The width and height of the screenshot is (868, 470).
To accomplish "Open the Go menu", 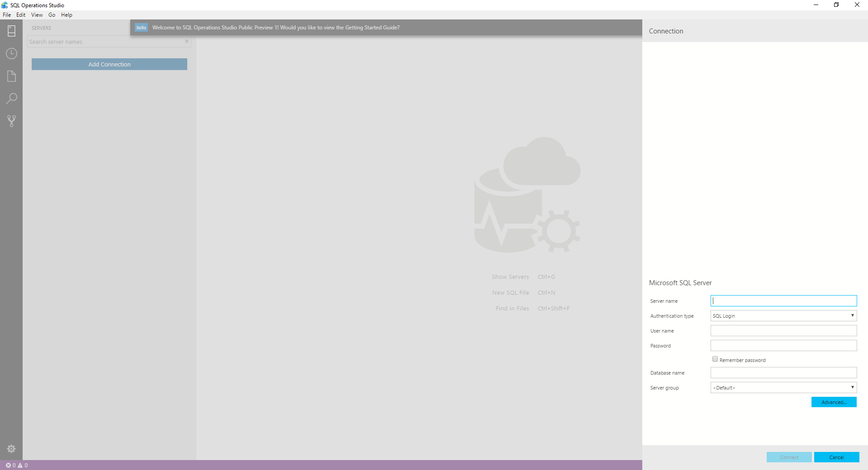I will 52,15.
